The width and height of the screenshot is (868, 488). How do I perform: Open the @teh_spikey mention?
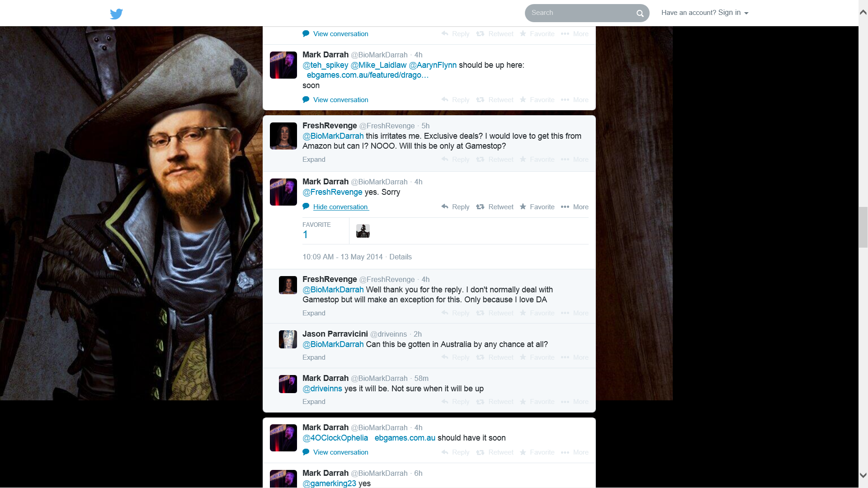coord(325,65)
